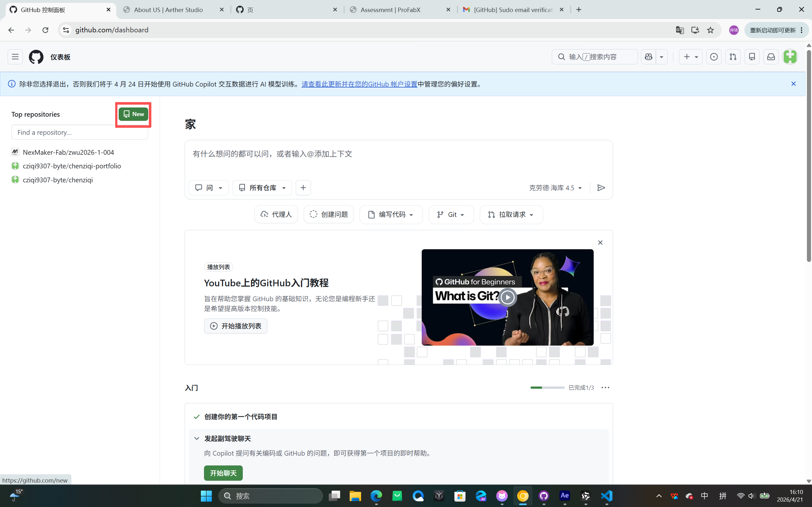Open Visual Studio Code from the taskbar
Image resolution: width=812 pixels, height=507 pixels.
(606, 496)
